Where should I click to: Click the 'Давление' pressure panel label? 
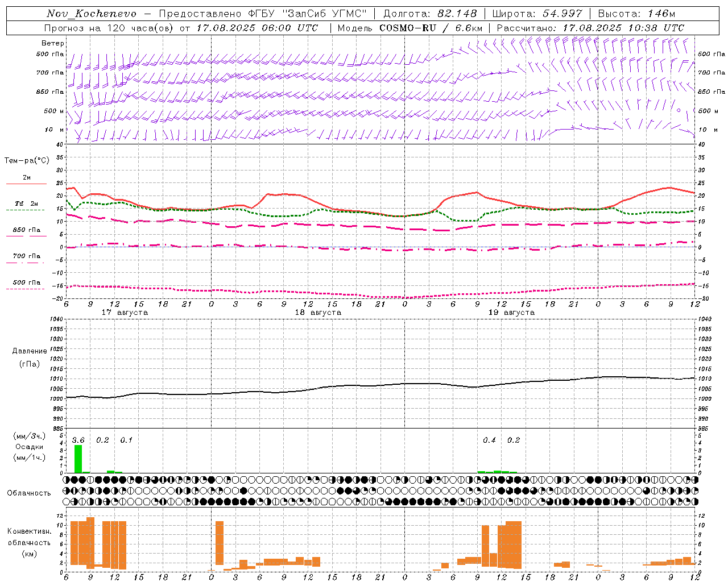tap(30, 351)
